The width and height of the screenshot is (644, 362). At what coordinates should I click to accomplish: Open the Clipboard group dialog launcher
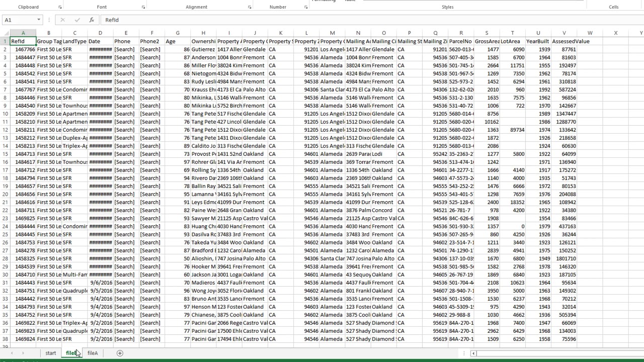pos(60,7)
